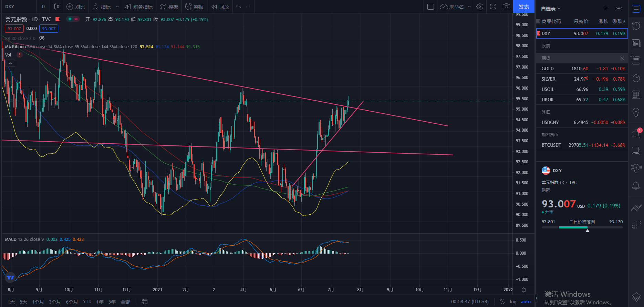This screenshot has height=307, width=644.
Task: Select the 6个月 time range tab
Action: click(72, 301)
